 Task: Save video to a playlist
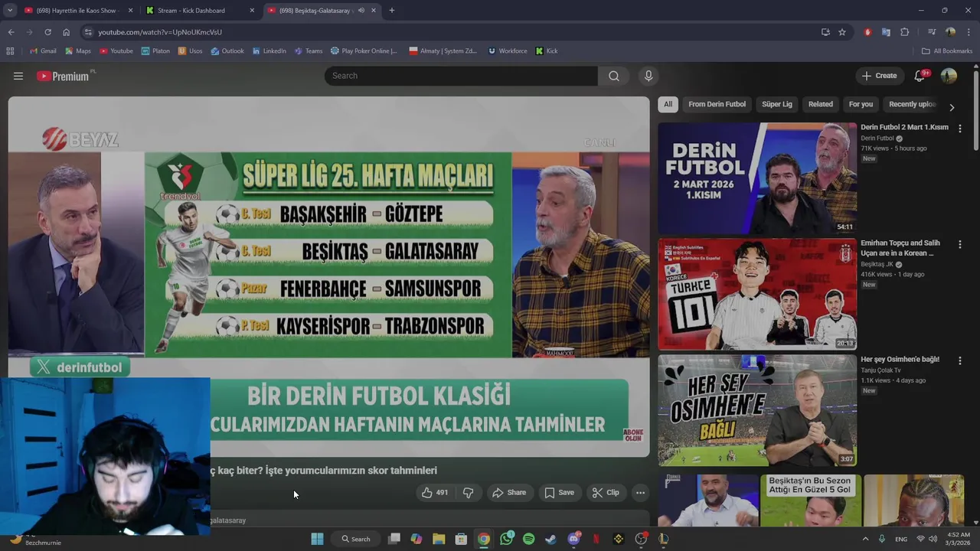(559, 493)
